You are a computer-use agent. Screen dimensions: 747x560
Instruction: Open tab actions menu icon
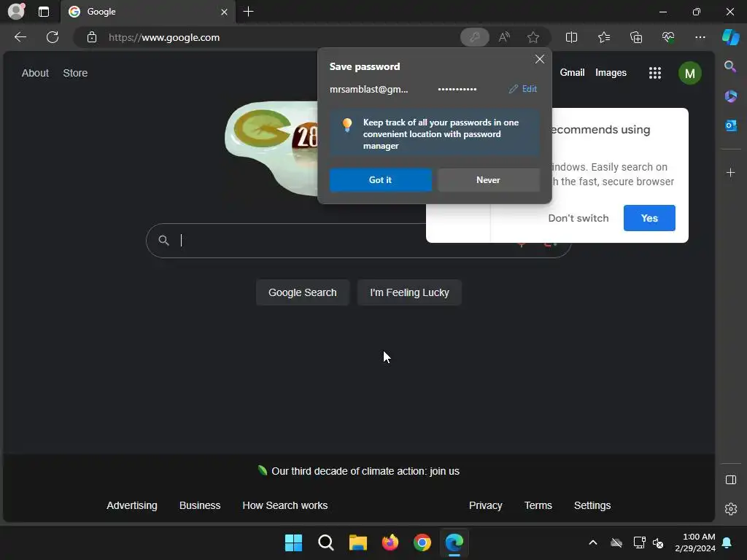43,12
